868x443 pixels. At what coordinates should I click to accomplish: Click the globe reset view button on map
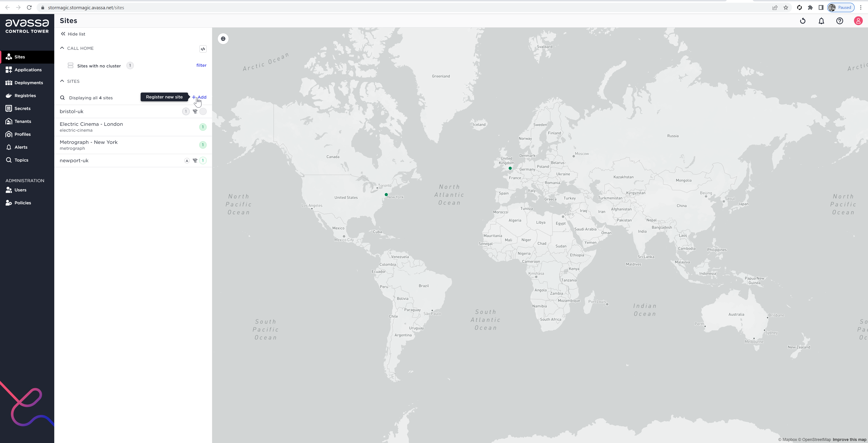pyautogui.click(x=223, y=39)
